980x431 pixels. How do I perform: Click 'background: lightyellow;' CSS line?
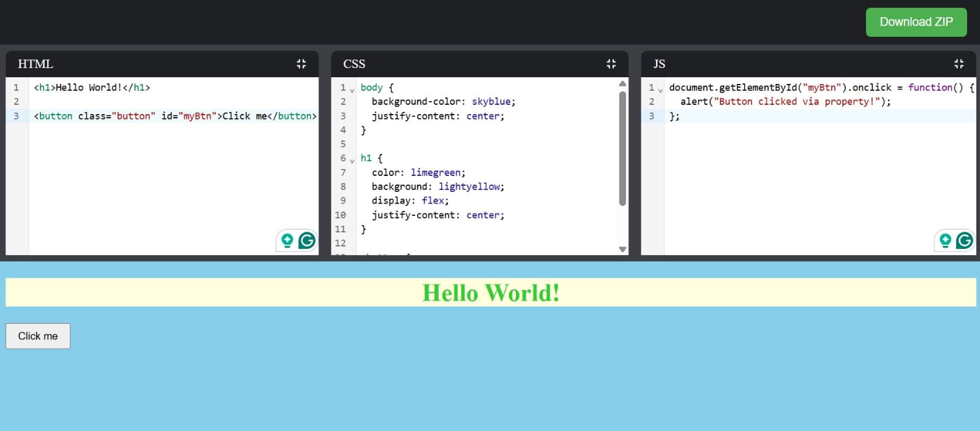click(x=438, y=187)
